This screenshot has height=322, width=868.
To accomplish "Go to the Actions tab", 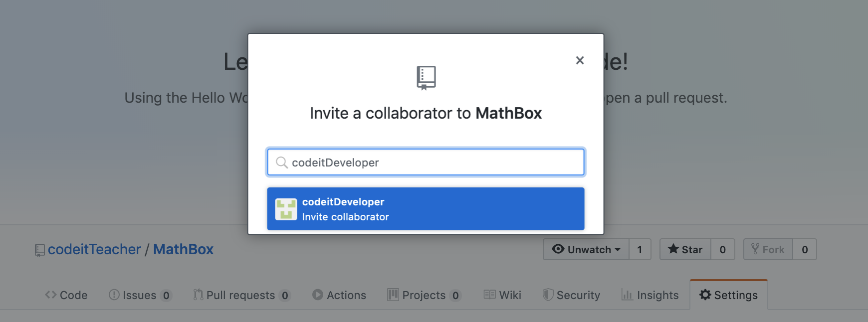I will pos(339,295).
